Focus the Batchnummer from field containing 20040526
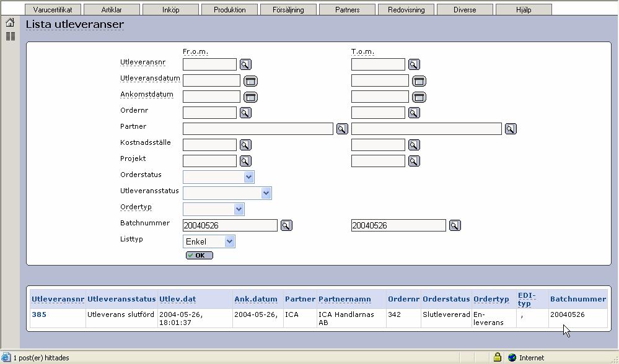Screen dimensions: 619x364 point(230,225)
